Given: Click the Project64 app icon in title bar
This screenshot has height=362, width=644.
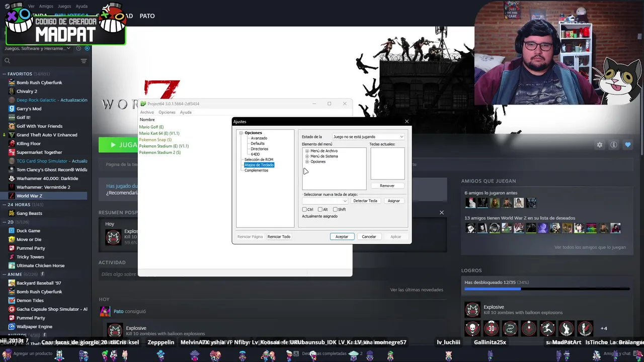Looking at the screenshot, I should tap(143, 104).
